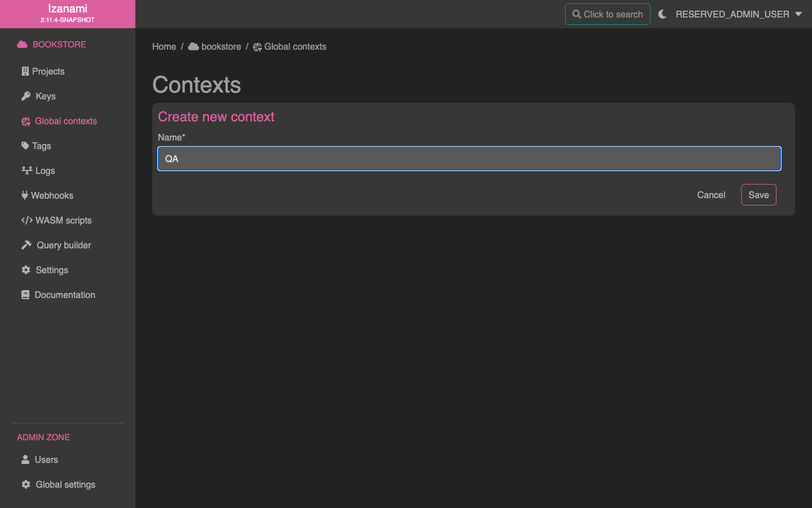
Task: Open the RESERVED_ADMIN_USER account menu
Action: coord(732,14)
